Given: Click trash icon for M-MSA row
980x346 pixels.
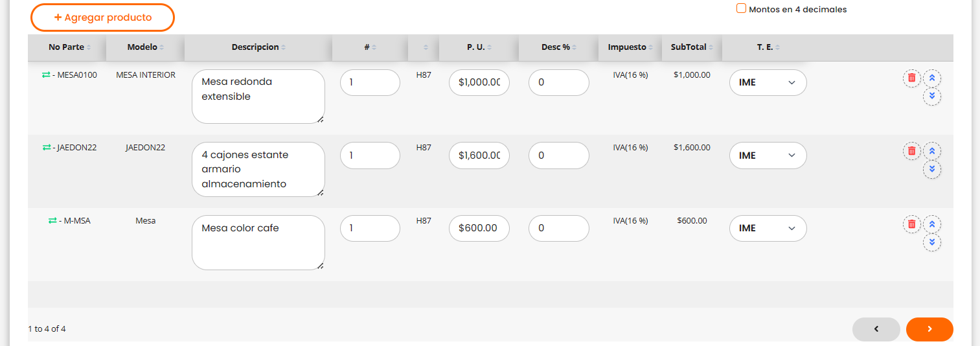Looking at the screenshot, I should point(911,224).
